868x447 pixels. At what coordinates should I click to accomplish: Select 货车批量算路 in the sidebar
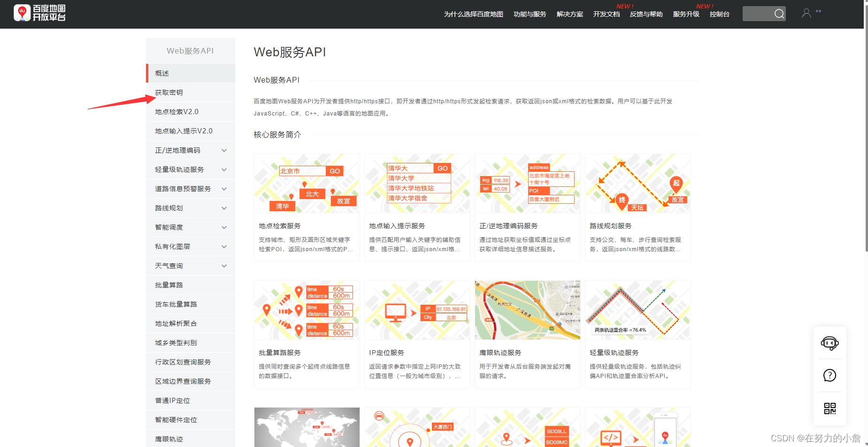coord(191,304)
